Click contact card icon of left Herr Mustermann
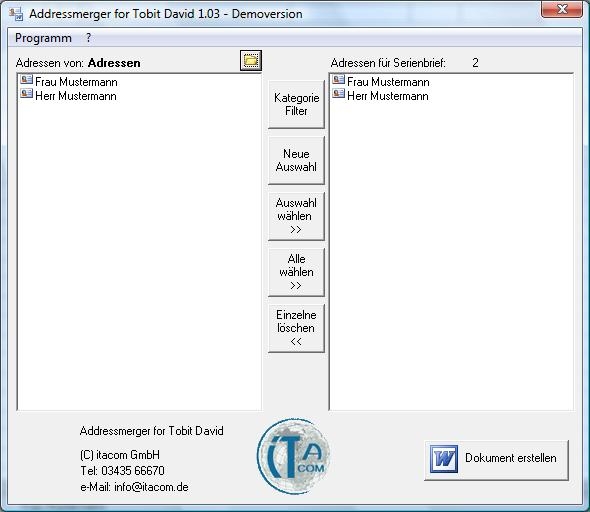590x512 pixels. click(27, 93)
